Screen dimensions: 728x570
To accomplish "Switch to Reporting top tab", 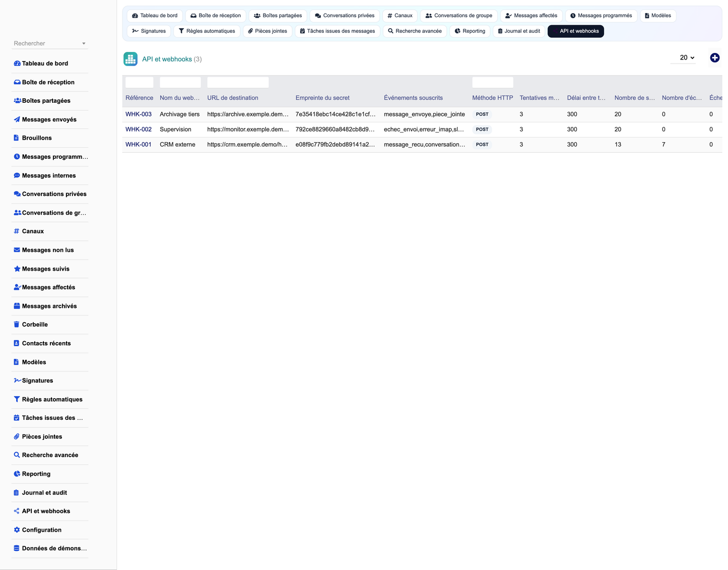I will coord(470,31).
